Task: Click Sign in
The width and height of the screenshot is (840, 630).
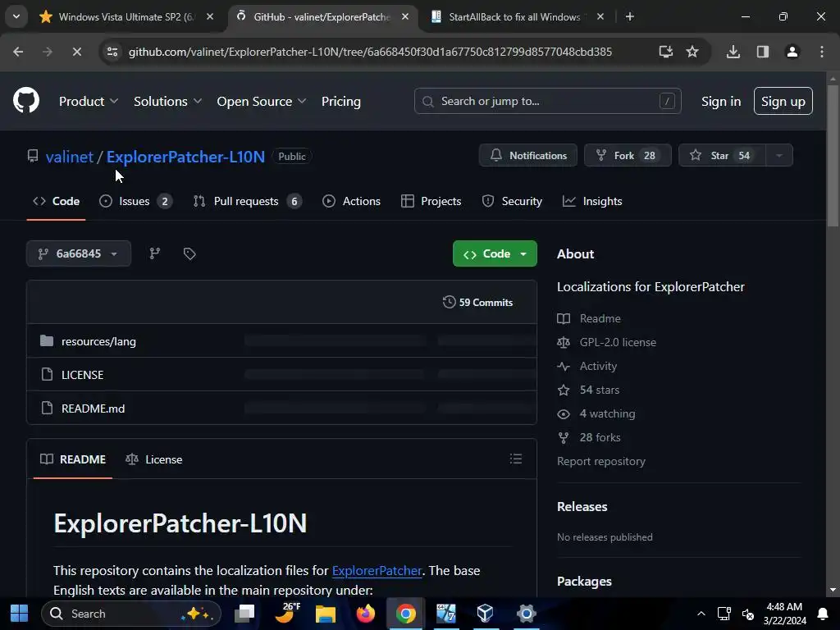Action: 721,101
